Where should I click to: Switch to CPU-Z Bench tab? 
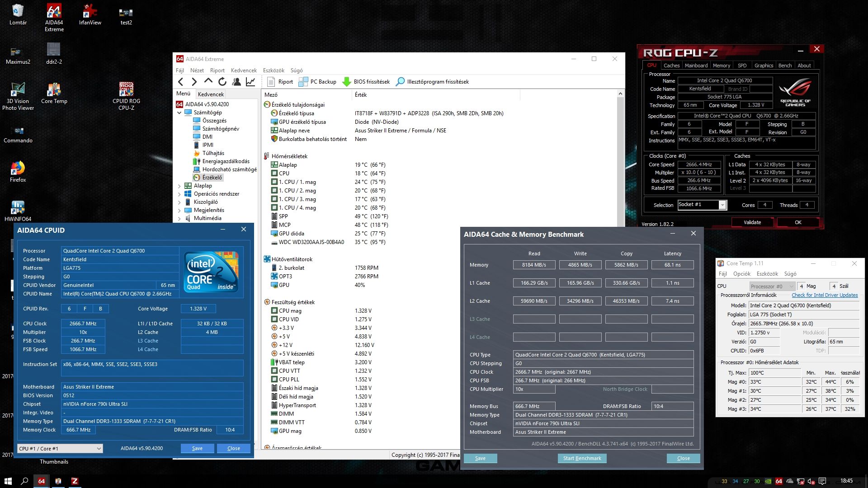click(785, 66)
